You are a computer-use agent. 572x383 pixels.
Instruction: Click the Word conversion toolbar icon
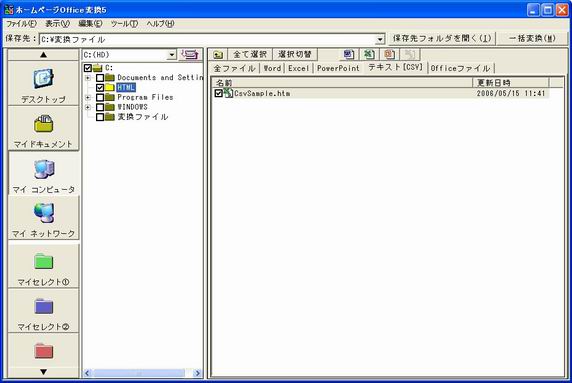pos(348,55)
